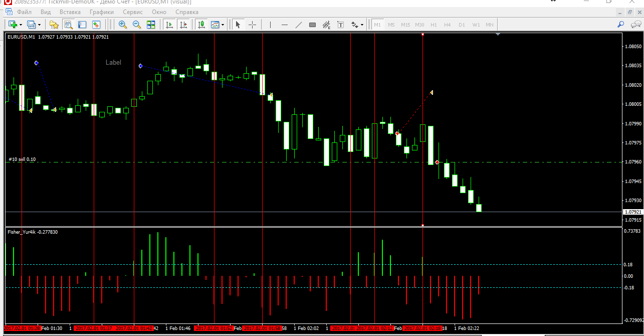Expand the indicators dropdown arrow
The height and width of the screenshot is (336, 644).
click(x=223, y=24)
